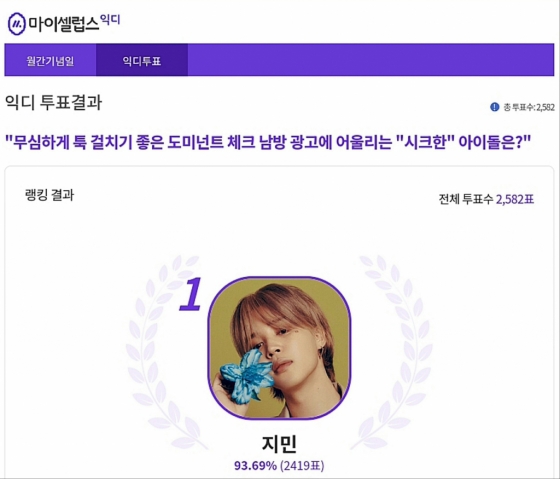Screen dimensions: 560x479
Task: Click the empty purple navigation bar area
Action: pos(371,60)
